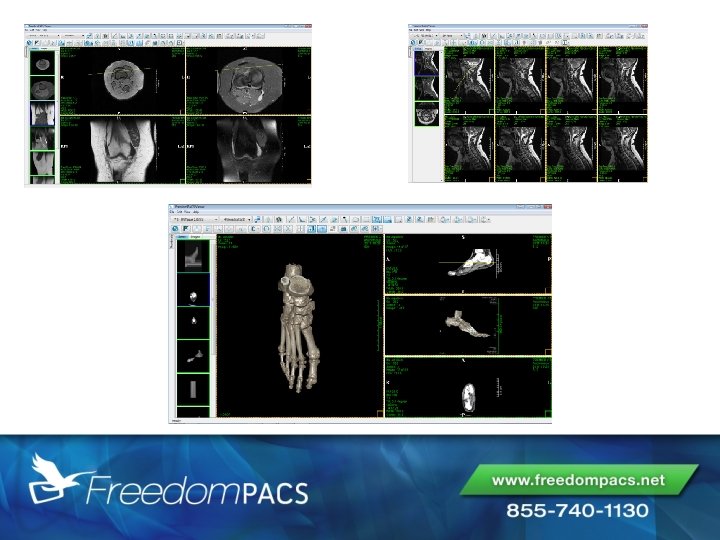This screenshot has width=720, height=540.
Task: Open the second toolbar dropdown in spine viewer
Action: [x=452, y=35]
